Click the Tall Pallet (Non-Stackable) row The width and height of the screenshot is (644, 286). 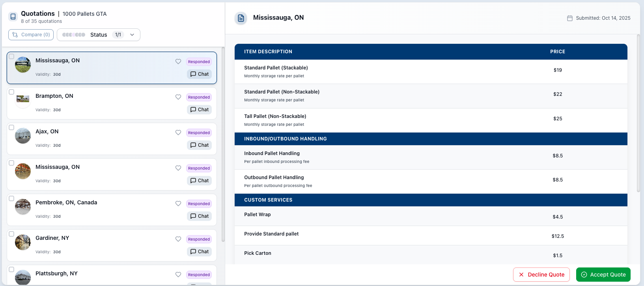coord(431,120)
